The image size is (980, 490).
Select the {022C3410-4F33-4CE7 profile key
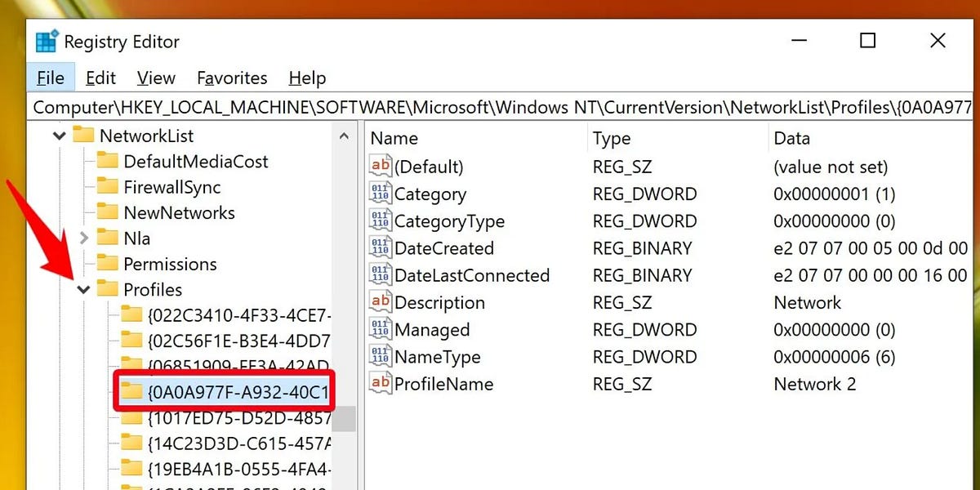[x=239, y=315]
